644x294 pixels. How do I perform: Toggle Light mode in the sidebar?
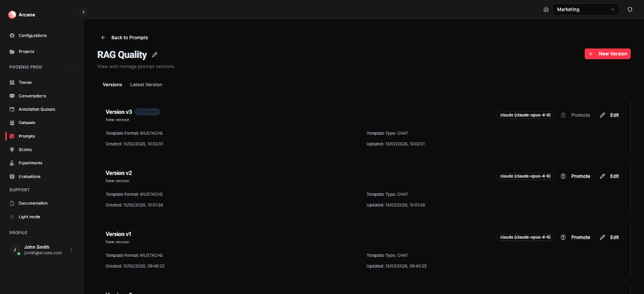click(29, 217)
